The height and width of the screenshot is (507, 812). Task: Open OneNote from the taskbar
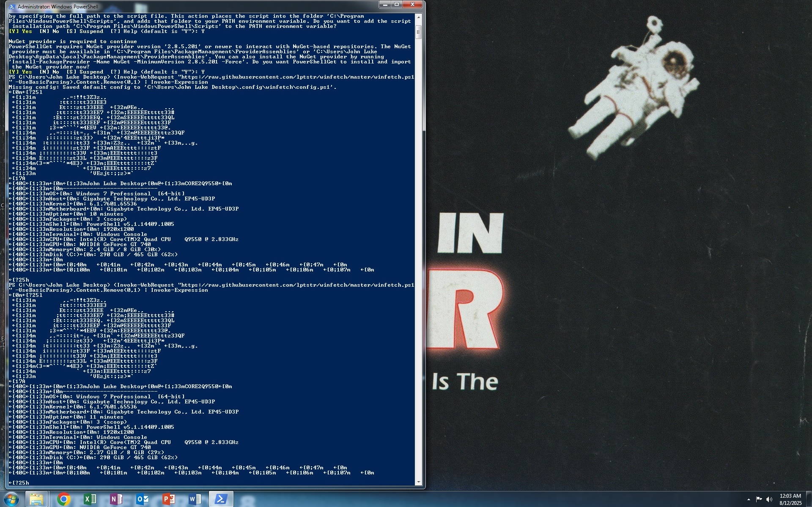click(x=116, y=499)
